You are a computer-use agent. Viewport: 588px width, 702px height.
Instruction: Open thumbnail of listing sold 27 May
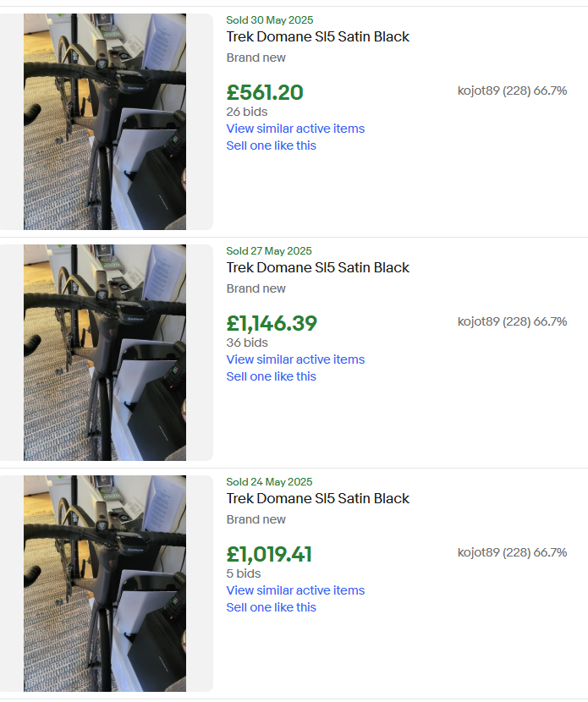[x=105, y=353]
